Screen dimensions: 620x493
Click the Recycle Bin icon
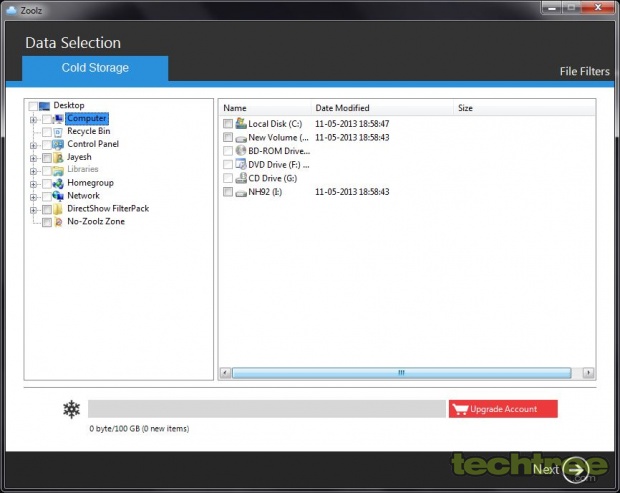click(x=58, y=132)
